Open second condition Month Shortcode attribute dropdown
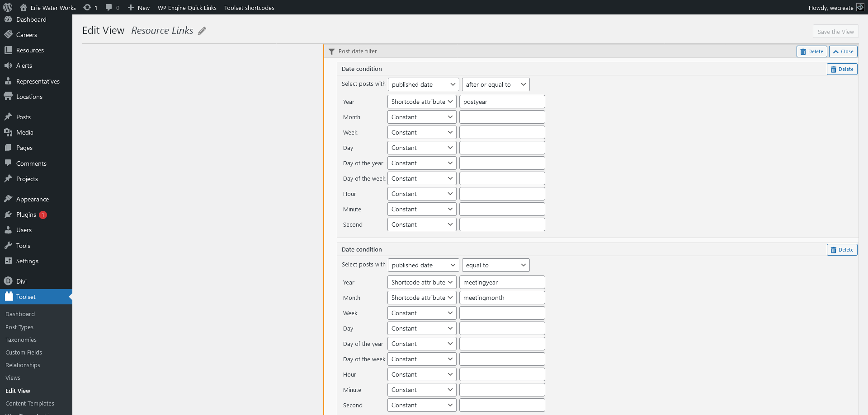868x415 pixels. tap(422, 298)
